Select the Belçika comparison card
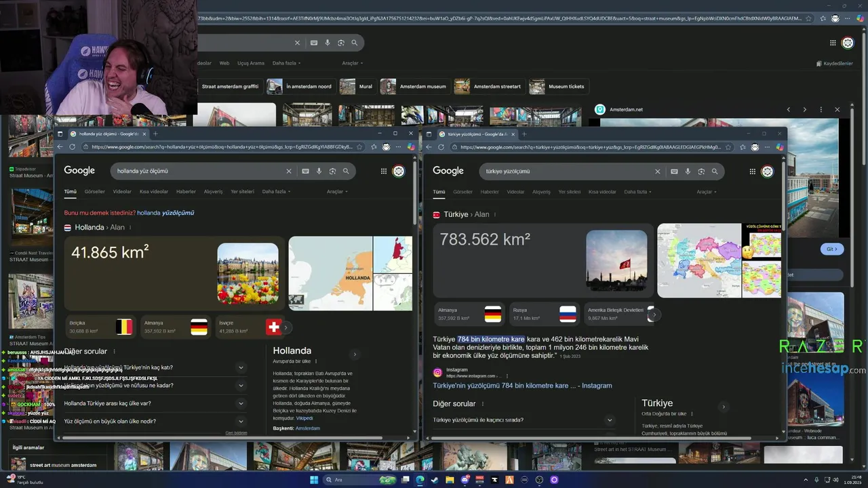 tap(100, 327)
